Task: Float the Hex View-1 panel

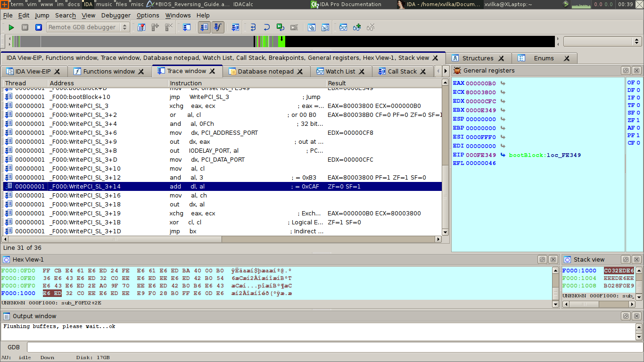Action: coord(543,260)
